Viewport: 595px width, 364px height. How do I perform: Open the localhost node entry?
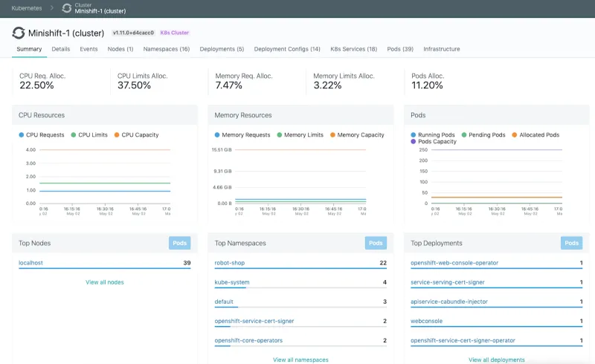coord(32,263)
